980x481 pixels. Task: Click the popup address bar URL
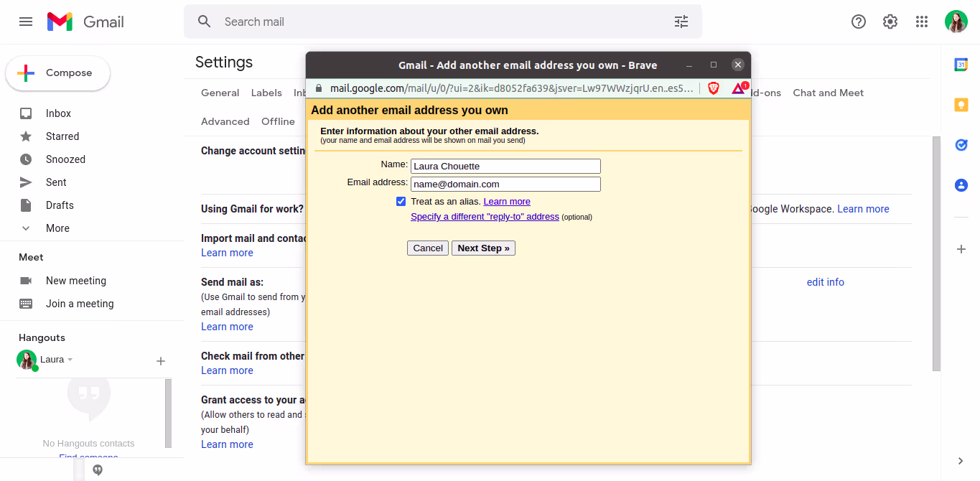coord(512,88)
